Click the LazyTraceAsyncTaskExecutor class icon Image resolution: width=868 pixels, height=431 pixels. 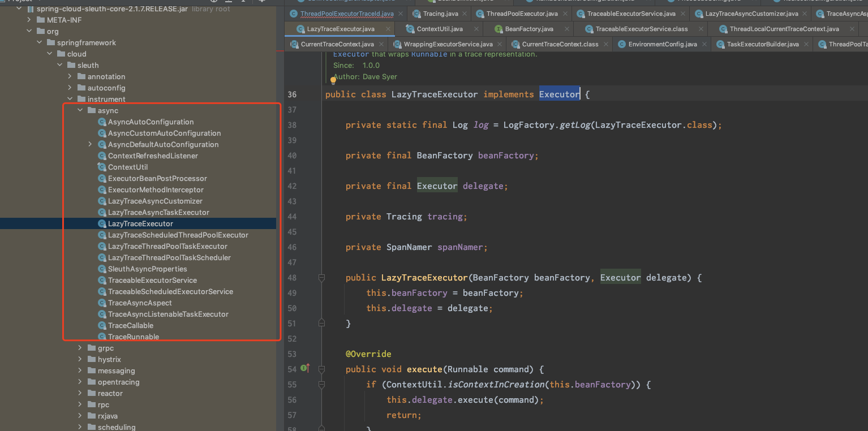click(102, 213)
